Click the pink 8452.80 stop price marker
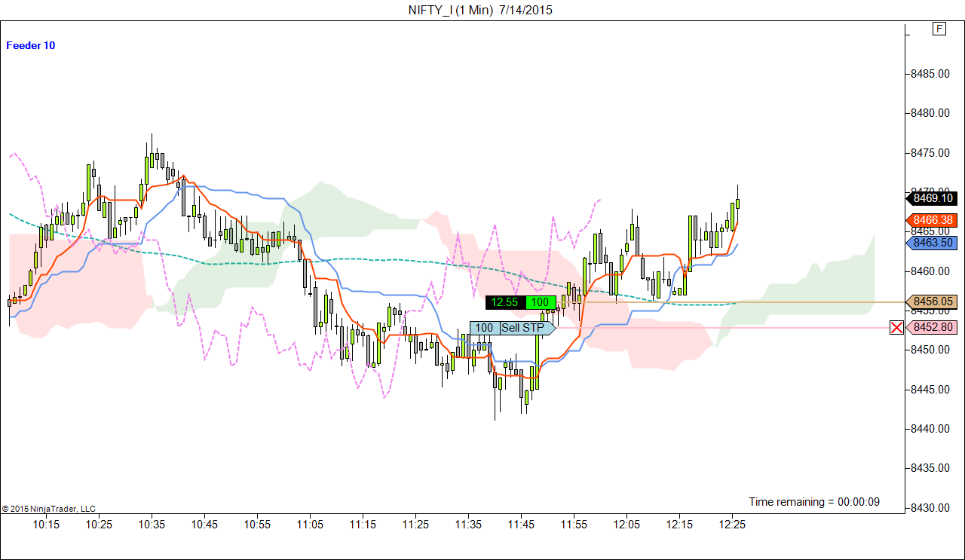The height and width of the screenshot is (560, 965). click(x=931, y=327)
